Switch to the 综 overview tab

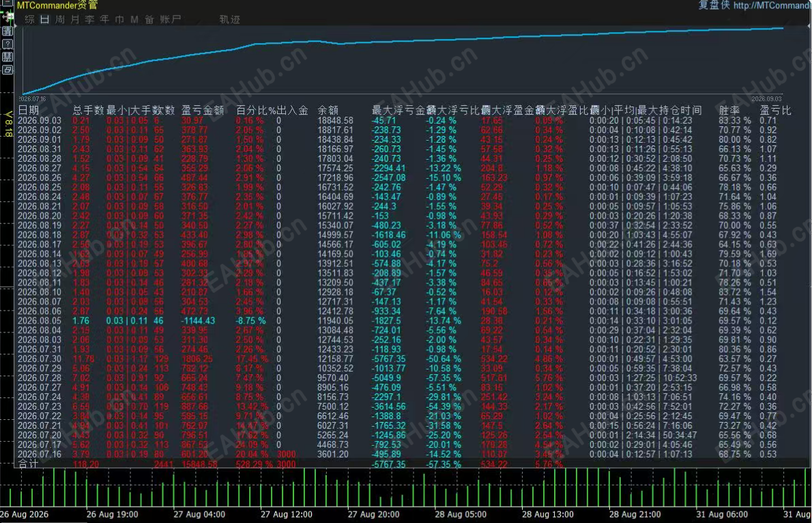[x=29, y=20]
